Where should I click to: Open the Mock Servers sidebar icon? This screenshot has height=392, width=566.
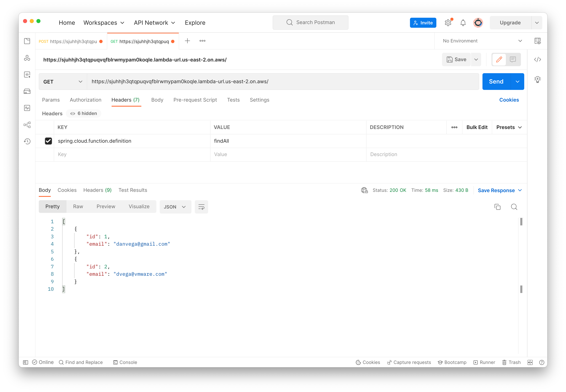(x=27, y=91)
